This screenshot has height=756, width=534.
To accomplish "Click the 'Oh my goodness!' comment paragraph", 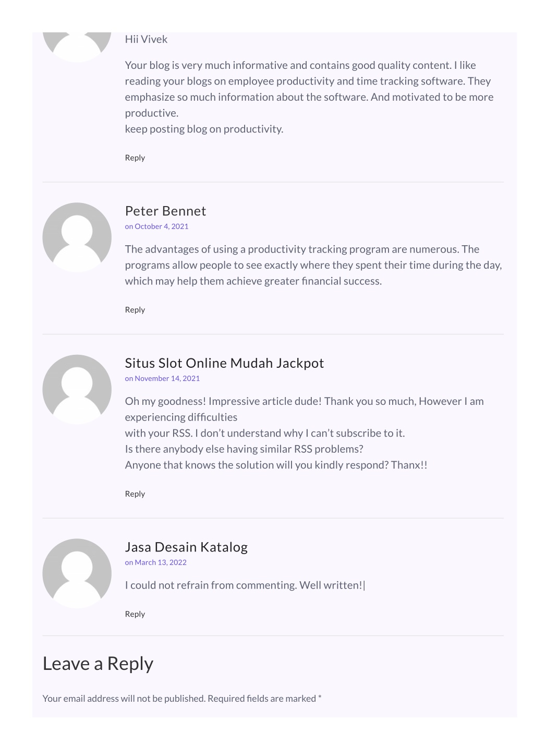I will 305,433.
